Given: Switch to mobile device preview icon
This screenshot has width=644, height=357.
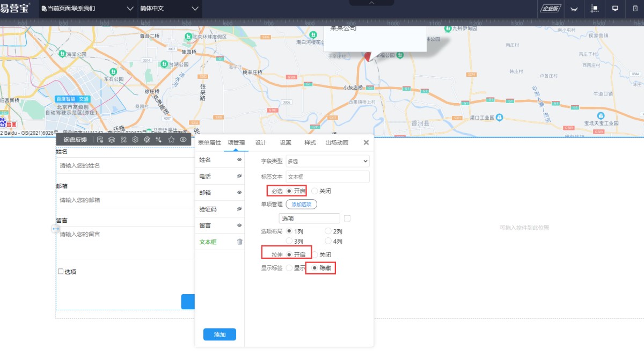Looking at the screenshot, I should 635,9.
